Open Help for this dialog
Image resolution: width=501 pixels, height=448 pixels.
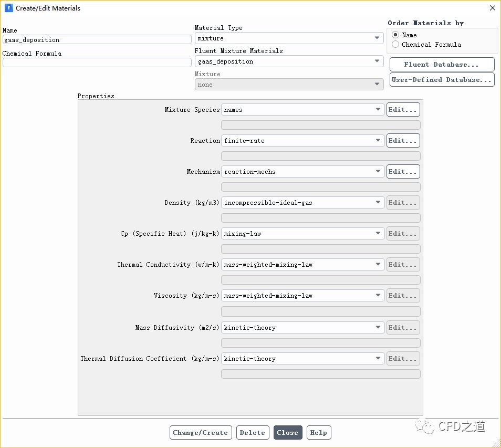319,433
